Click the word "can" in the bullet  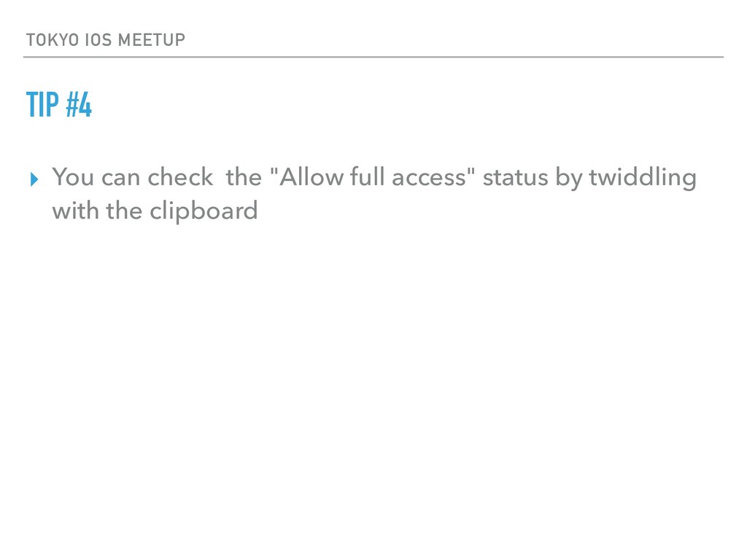pyautogui.click(x=120, y=178)
